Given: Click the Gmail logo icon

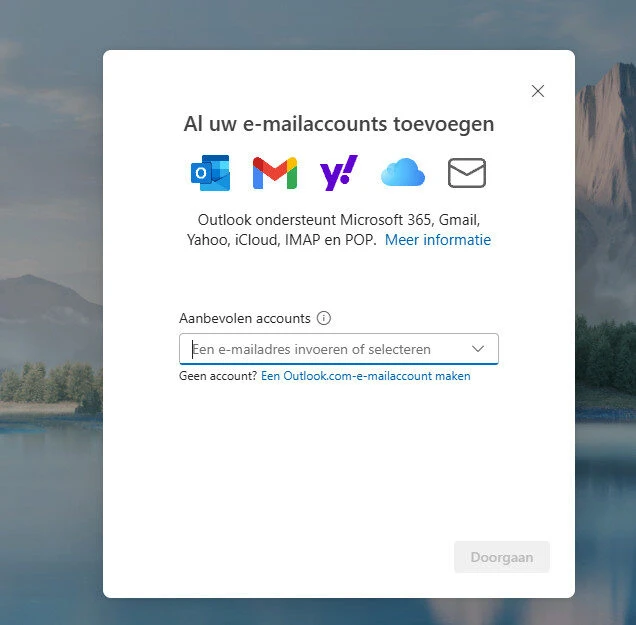Looking at the screenshot, I should pyautogui.click(x=274, y=173).
